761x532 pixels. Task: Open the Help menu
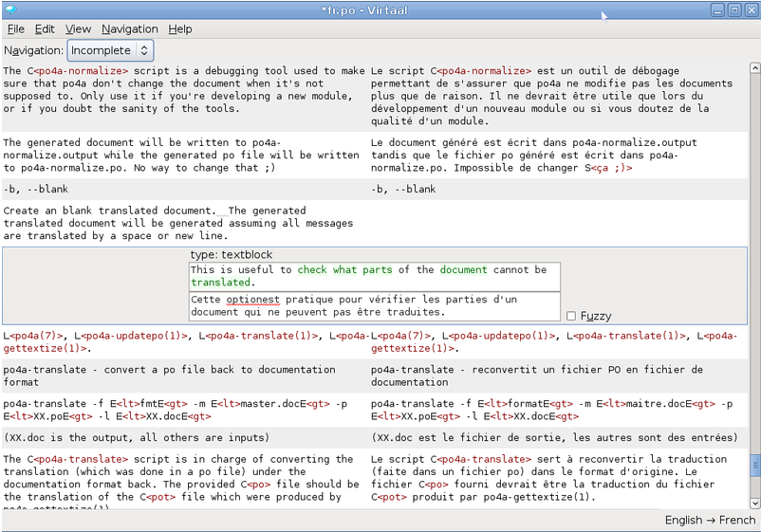click(180, 29)
